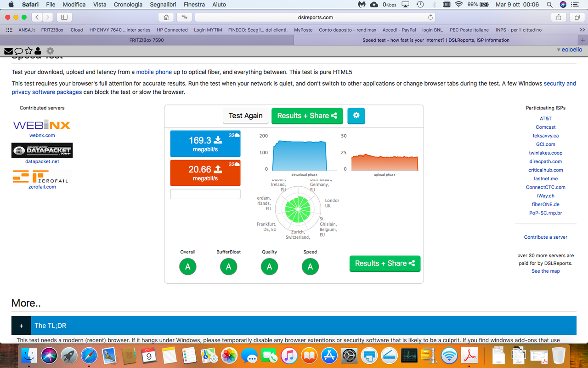Screen dimensions: 588x368
Task: Open the user profile silhouette icon
Action: [x=38, y=51]
